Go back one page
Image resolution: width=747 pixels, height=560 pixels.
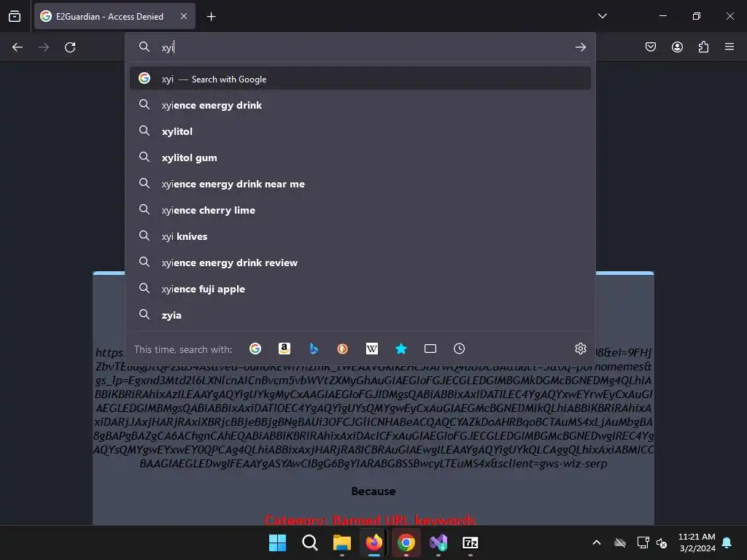18,47
